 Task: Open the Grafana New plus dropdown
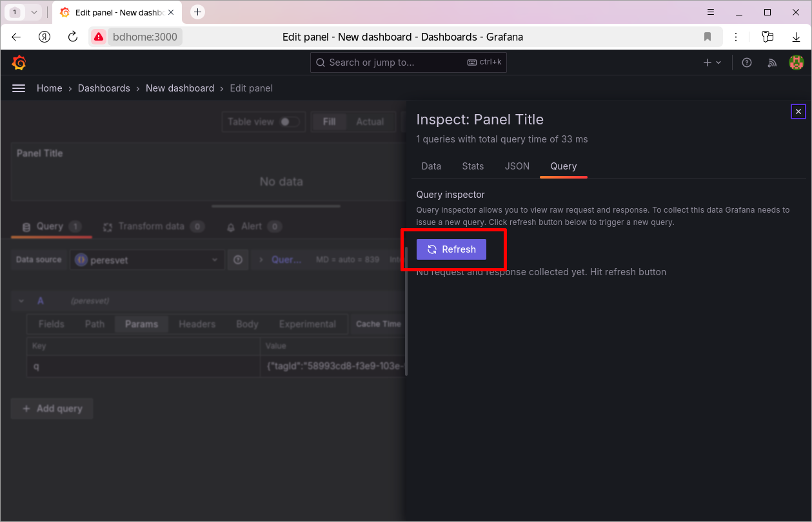coord(712,63)
